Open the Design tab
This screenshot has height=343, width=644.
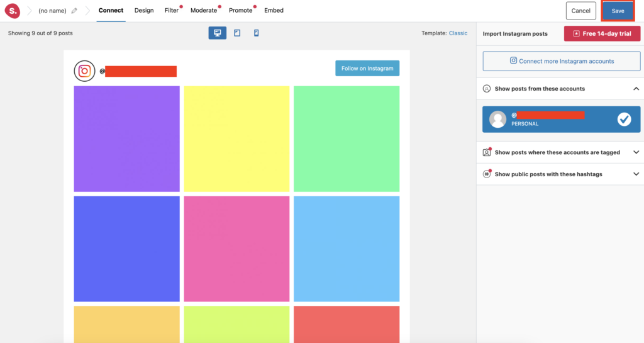(144, 11)
